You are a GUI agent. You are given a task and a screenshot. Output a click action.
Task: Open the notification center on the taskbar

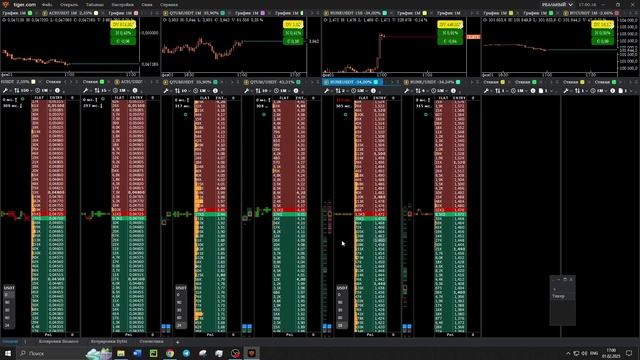point(629,353)
